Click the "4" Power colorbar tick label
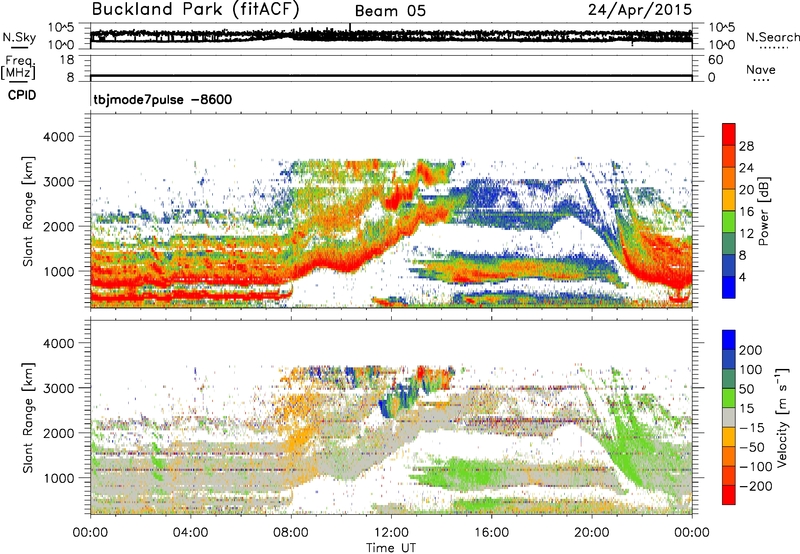Screen dimensions: 800x554 coord(742,277)
